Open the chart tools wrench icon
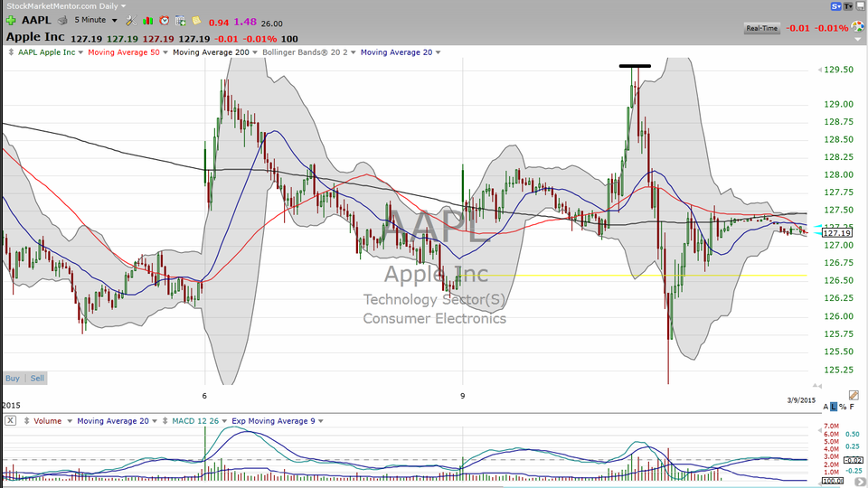 tap(131, 21)
